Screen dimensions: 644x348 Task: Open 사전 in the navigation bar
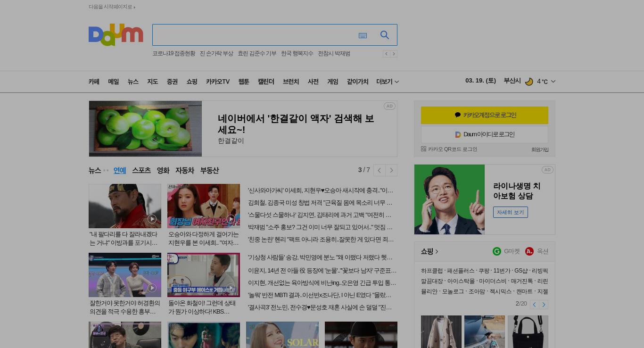[314, 82]
